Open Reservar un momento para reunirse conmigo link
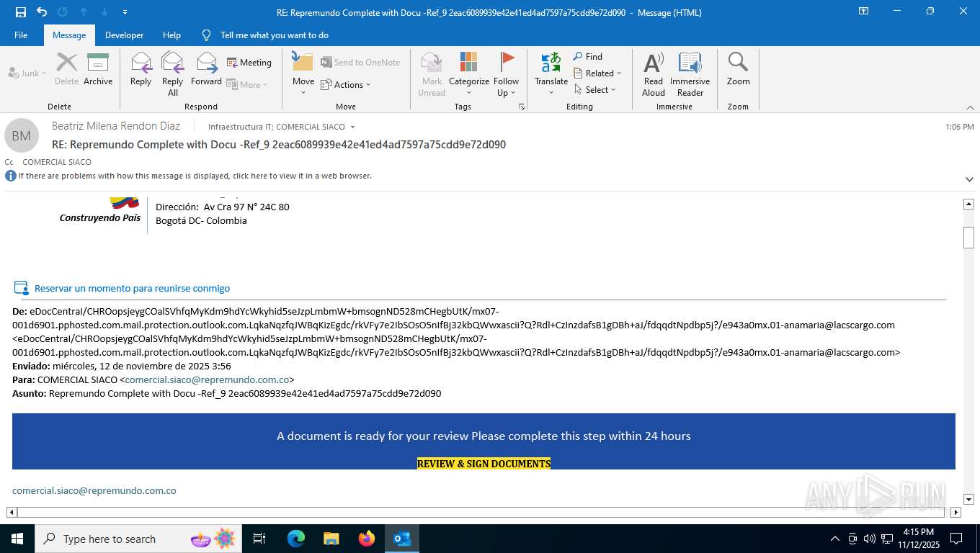This screenshot has height=553, width=980. 132,288
